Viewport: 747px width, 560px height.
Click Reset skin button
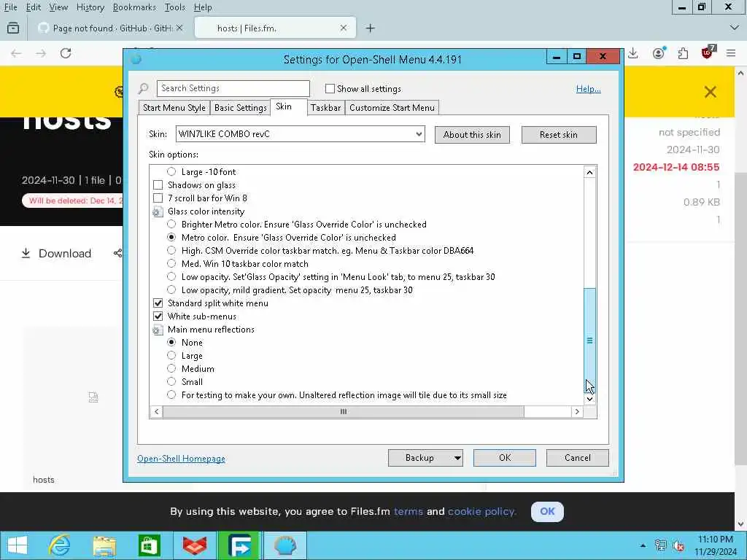tap(558, 135)
